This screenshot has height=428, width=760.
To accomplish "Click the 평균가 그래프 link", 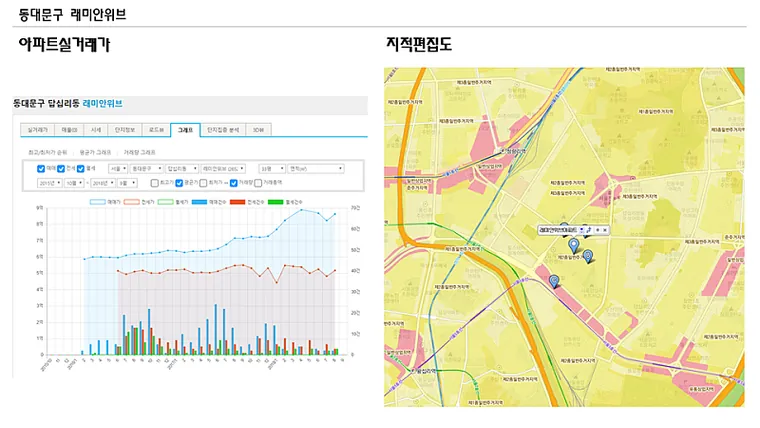I will (95, 152).
